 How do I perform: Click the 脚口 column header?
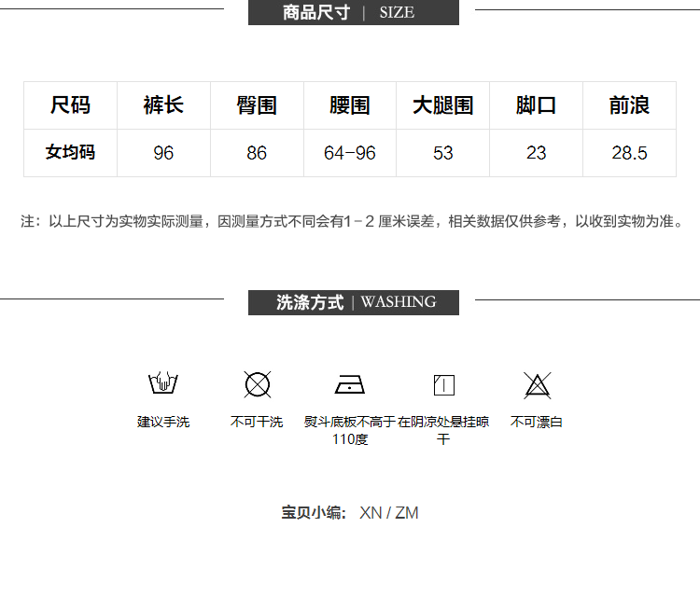[x=536, y=105]
